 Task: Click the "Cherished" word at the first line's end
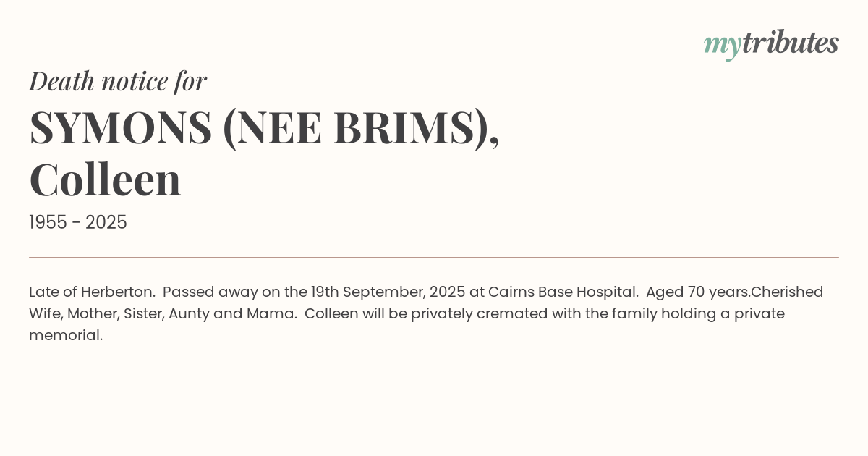point(787,292)
